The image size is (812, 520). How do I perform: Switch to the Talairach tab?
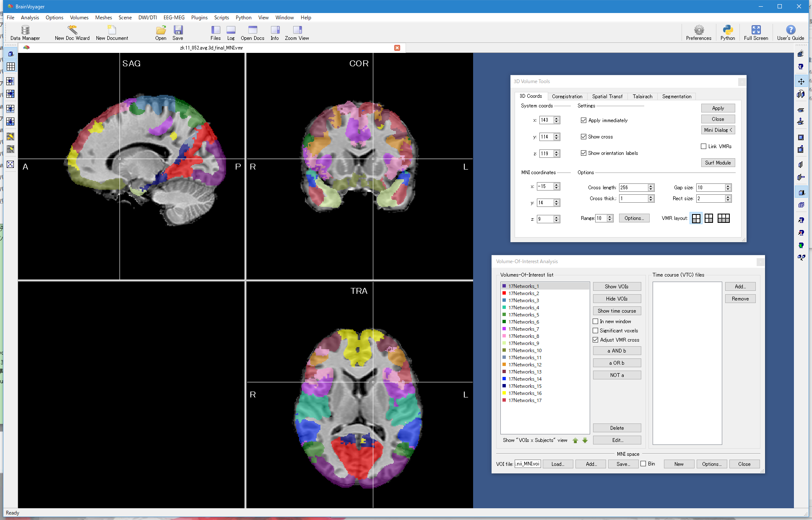643,97
